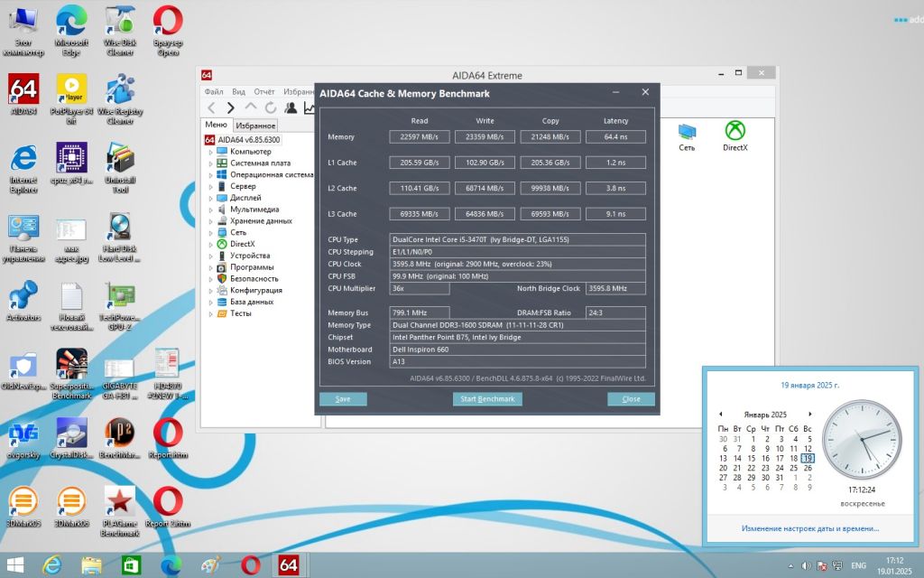Open the Отчёт menu in AIDA64
This screenshot has width=924, height=578.
pyautogui.click(x=264, y=91)
